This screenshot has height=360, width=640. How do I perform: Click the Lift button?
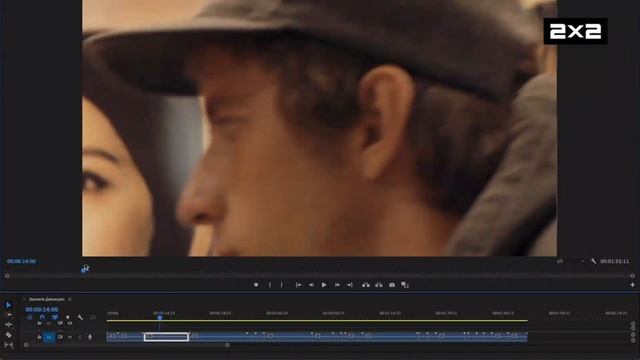(366, 285)
